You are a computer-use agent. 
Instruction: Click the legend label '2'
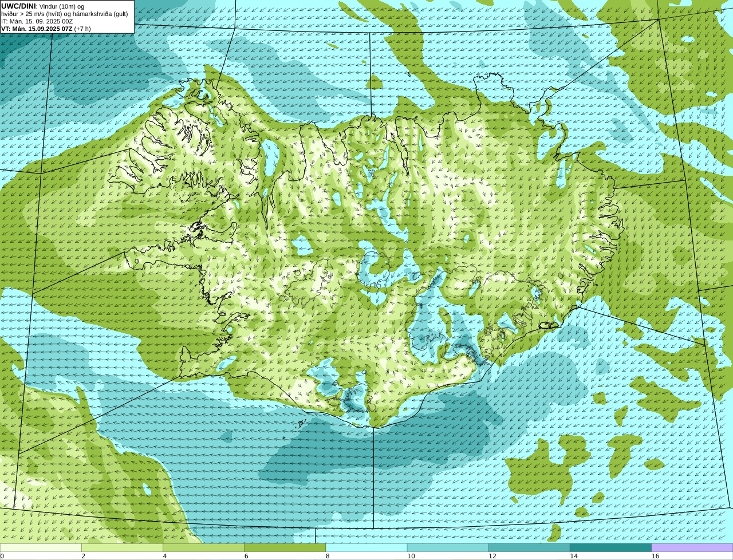[x=83, y=556]
